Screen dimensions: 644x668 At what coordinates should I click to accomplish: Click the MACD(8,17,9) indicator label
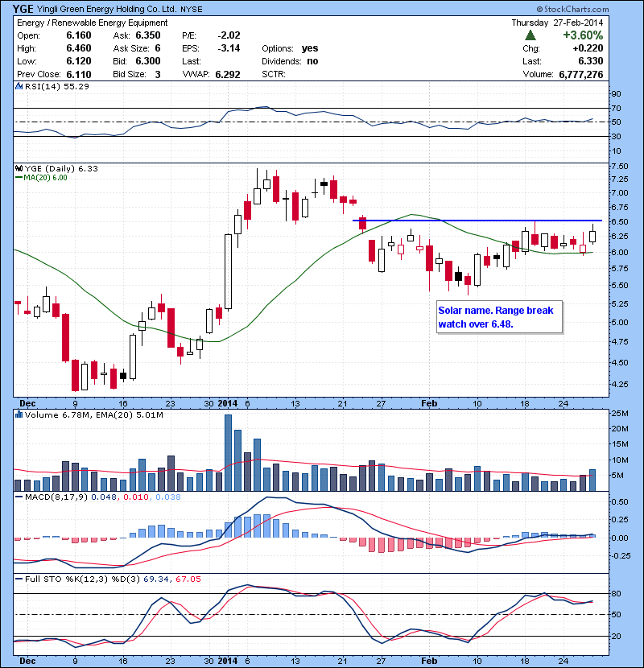click(x=56, y=497)
